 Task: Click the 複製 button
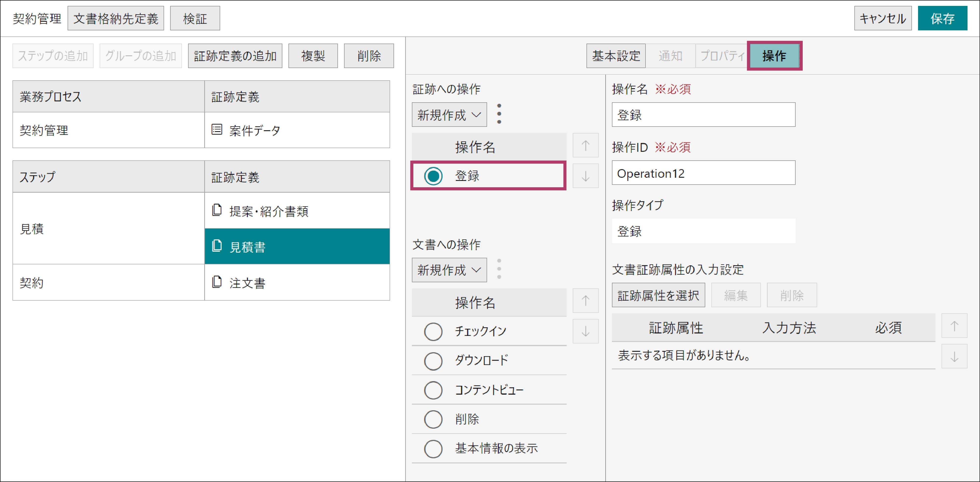tap(313, 56)
